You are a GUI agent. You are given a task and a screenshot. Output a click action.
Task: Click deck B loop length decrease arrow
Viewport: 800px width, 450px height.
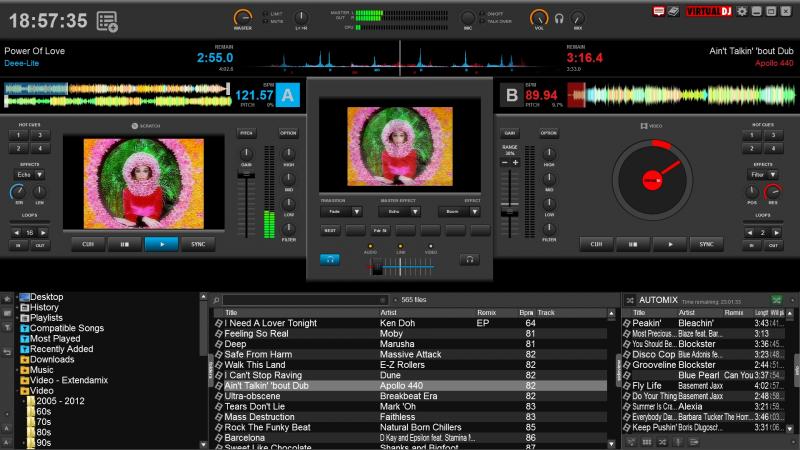coord(749,233)
